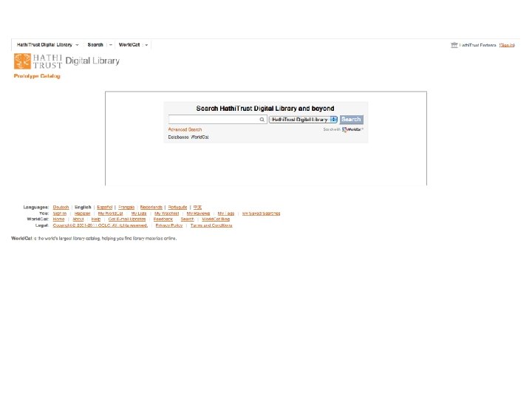
Task: Click the Prototype Catalog label
Action: (37, 76)
